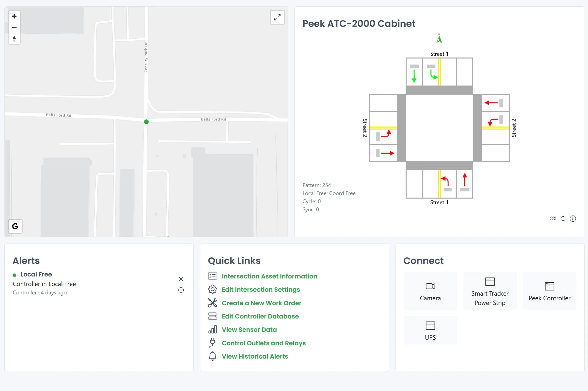Click the red northbound left-turn arrow
The width and height of the screenshot is (588, 391).
click(445, 181)
